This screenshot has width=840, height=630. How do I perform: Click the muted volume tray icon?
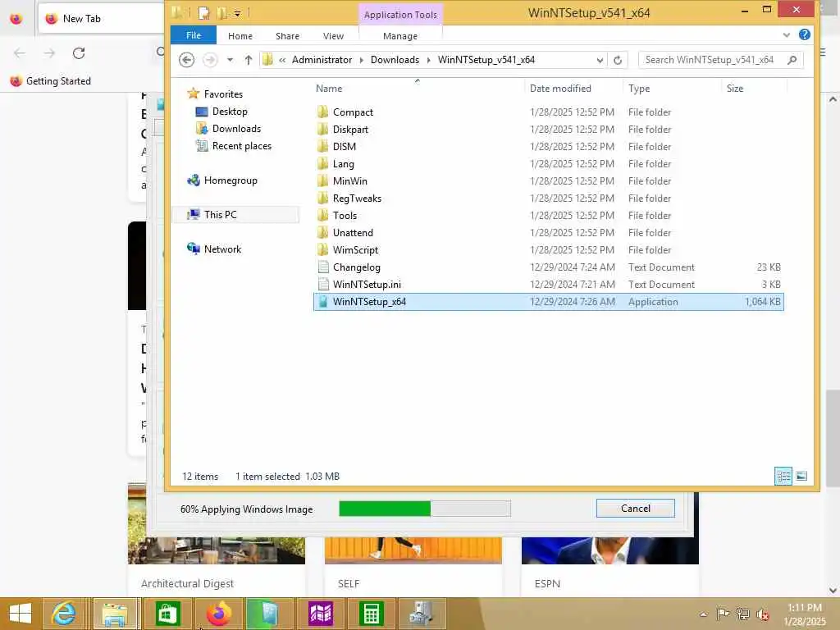(x=762, y=614)
